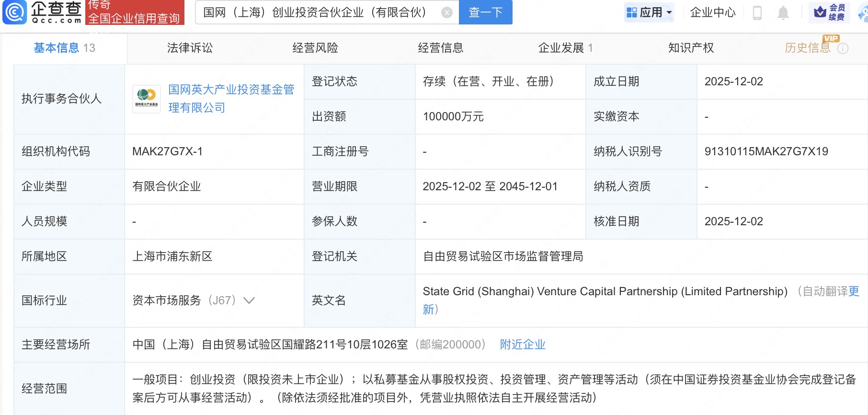Click the Qcc.com logo icon

[15, 12]
